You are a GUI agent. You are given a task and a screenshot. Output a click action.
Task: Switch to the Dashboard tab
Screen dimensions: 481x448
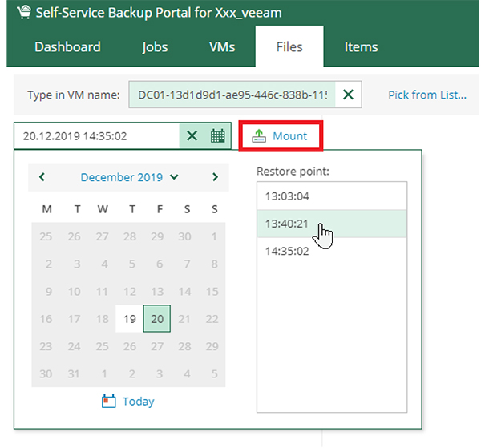(x=67, y=46)
